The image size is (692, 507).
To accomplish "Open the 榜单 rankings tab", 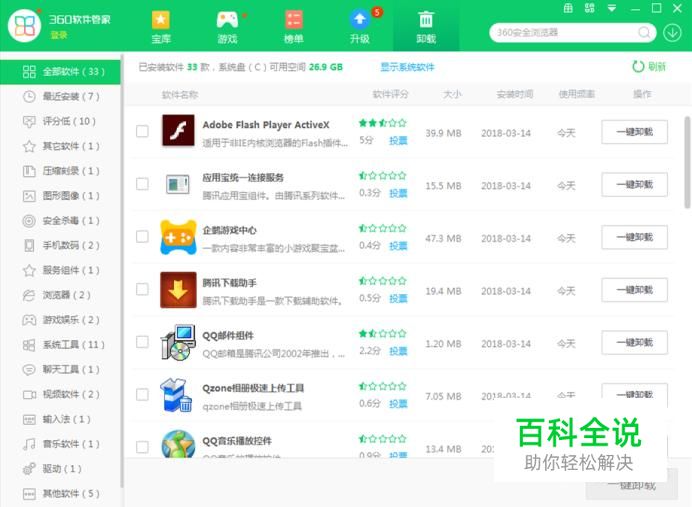I will 293,26.
